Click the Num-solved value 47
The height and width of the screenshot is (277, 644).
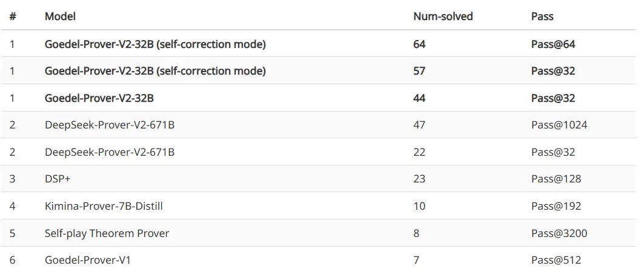(419, 125)
